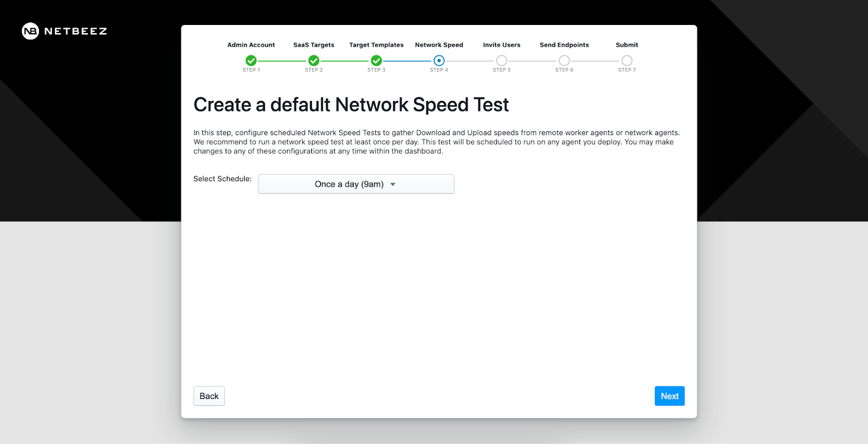Viewport: 868px width, 444px height.
Task: Click the Submit step label
Action: tap(627, 45)
